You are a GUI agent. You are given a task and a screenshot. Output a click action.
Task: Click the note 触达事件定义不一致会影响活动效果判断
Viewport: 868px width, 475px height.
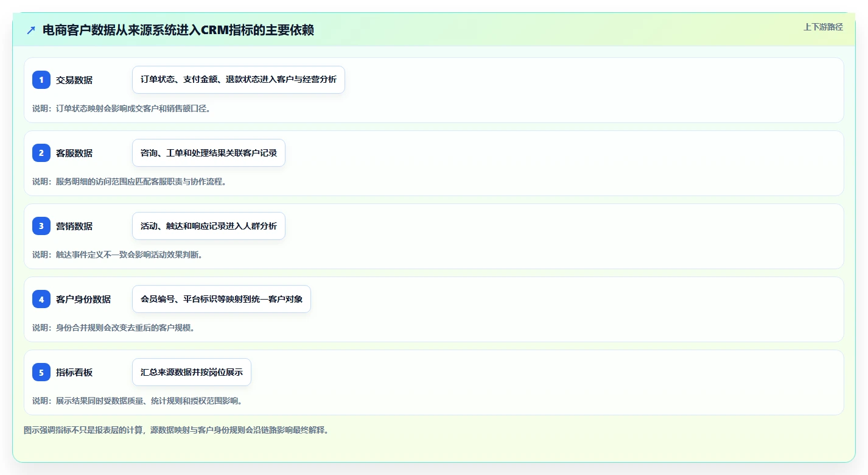tap(117, 255)
